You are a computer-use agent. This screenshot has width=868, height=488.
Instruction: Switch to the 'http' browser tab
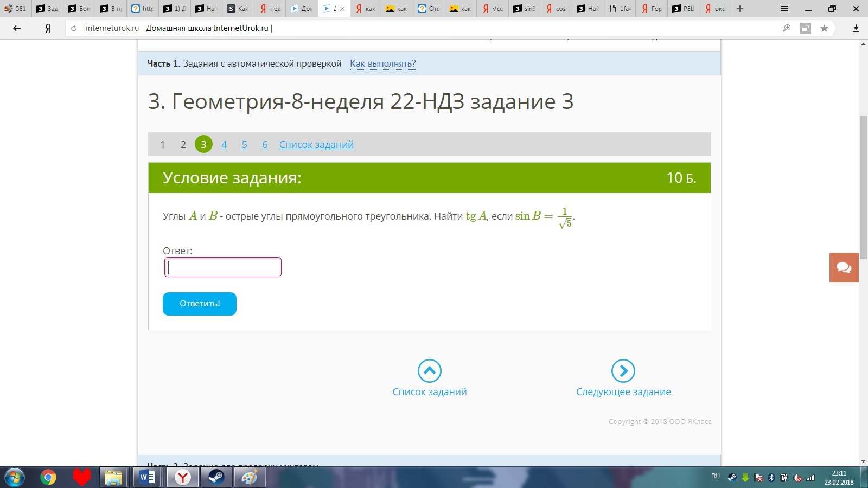click(x=143, y=9)
